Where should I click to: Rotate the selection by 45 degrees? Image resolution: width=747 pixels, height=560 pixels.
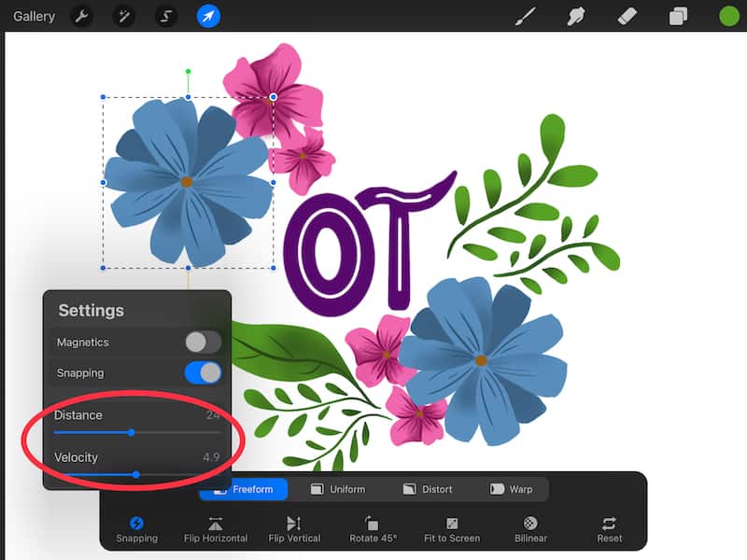(373, 529)
